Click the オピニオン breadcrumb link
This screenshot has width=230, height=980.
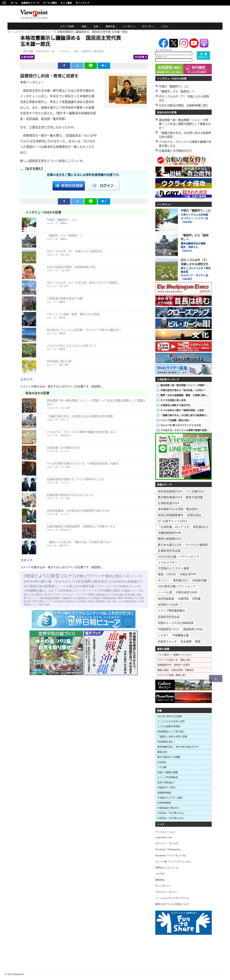(x=26, y=32)
